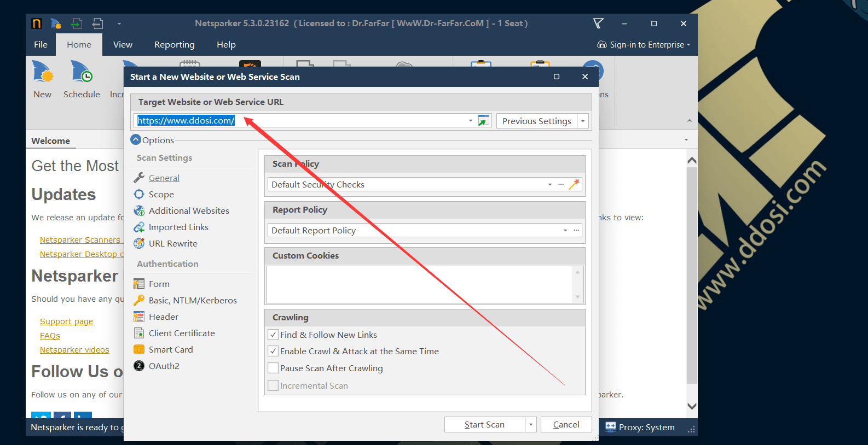Open the Scan Policy dropdown arrow
Viewport: 868px width, 445px height.
pos(550,185)
